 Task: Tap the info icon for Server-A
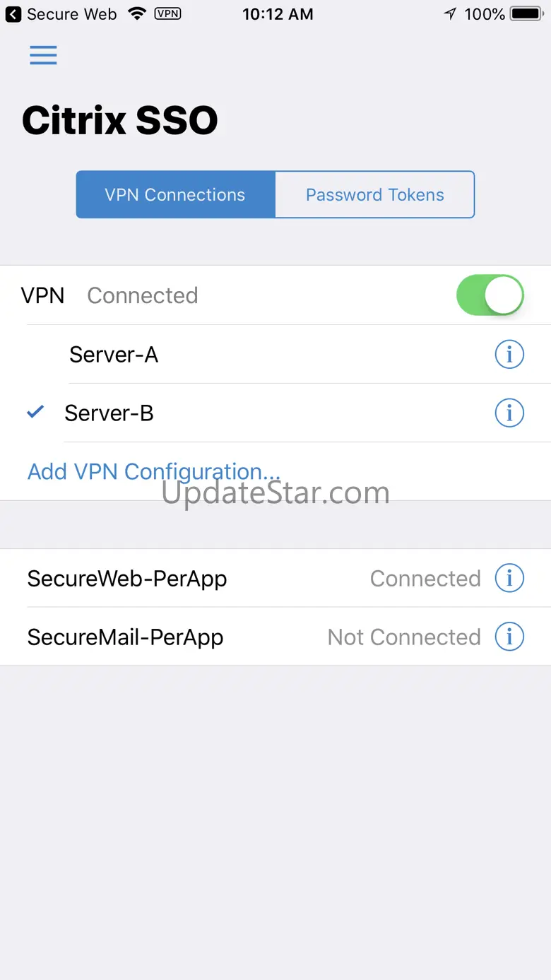click(x=509, y=354)
